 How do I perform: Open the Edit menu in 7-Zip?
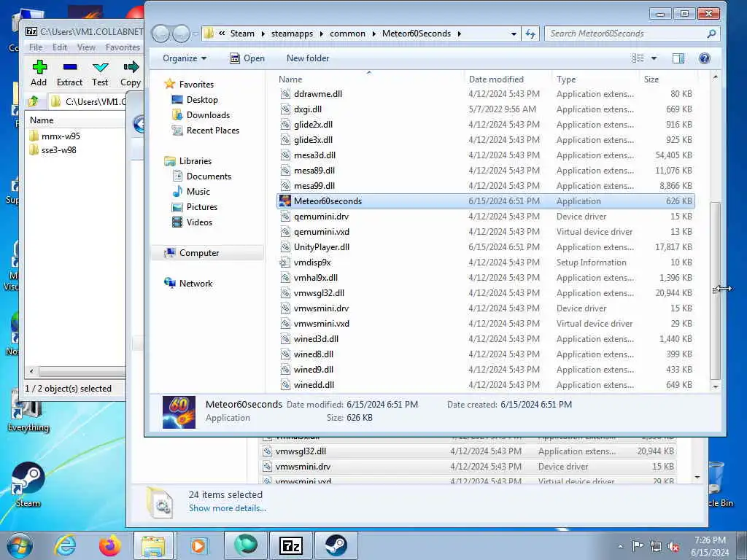(x=60, y=47)
